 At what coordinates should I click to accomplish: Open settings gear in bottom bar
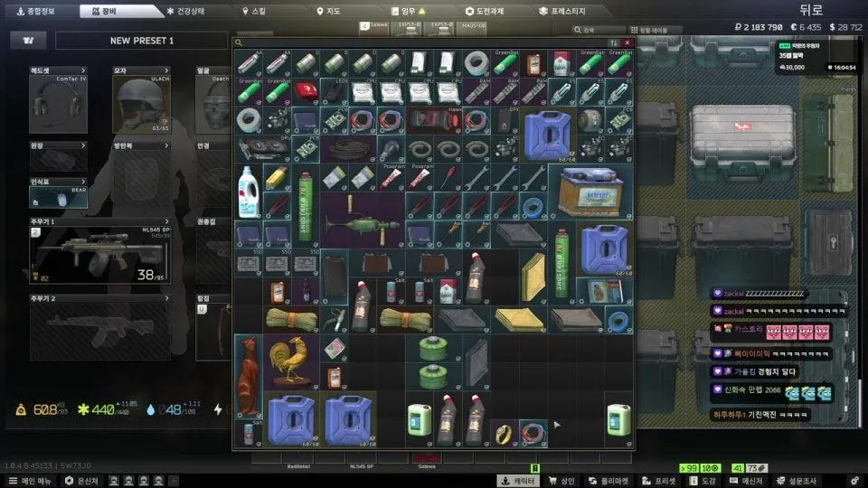click(x=855, y=481)
